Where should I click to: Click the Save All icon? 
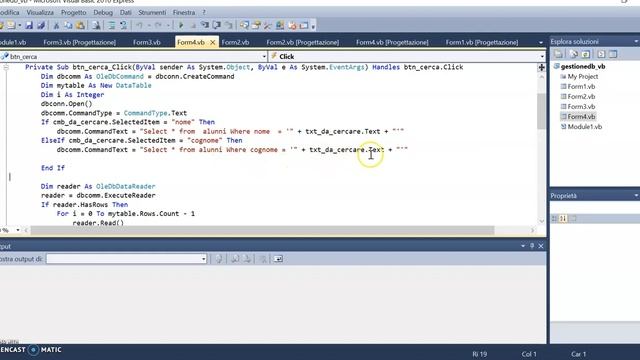pyautogui.click(x=41, y=25)
